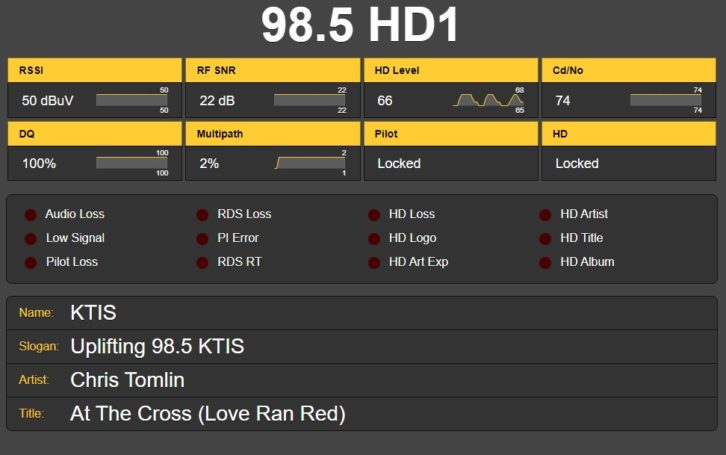Screen dimensions: 726x455
Task: Click the PI Error alarm indicator dot
Action: [202, 239]
